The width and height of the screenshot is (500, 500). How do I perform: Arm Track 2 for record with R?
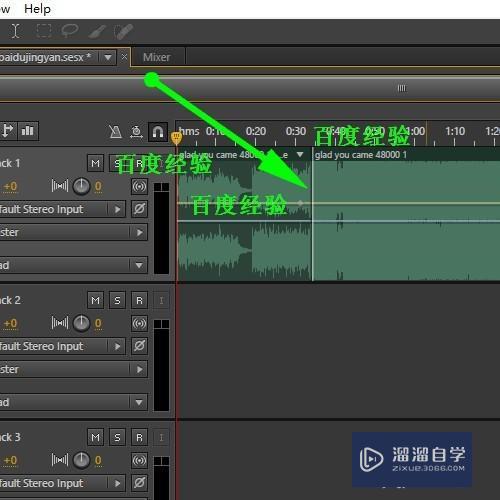tap(139, 300)
